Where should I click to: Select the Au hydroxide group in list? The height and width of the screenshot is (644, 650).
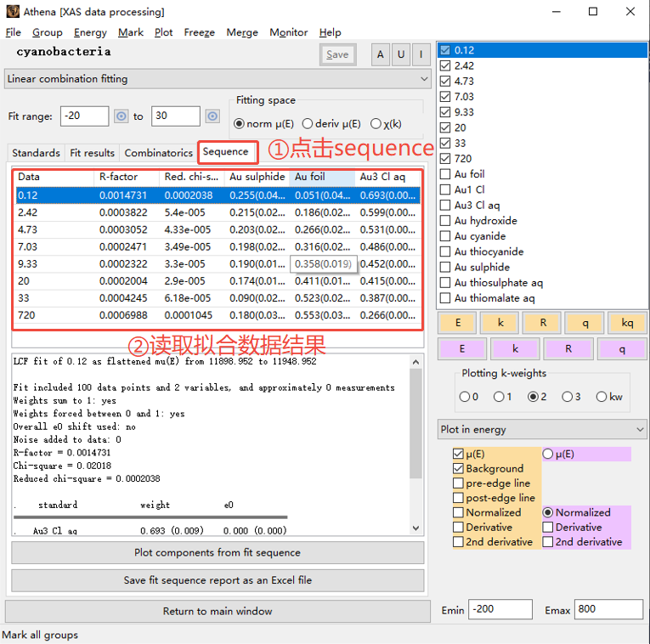coord(485,220)
